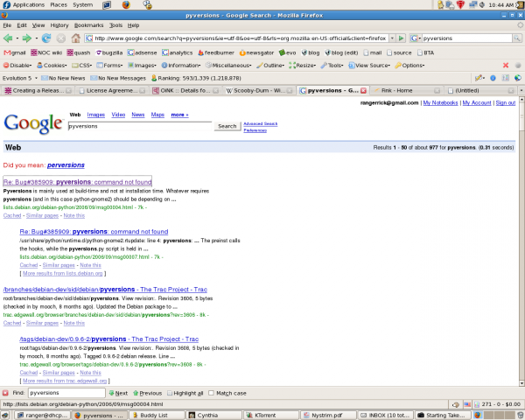Click the Google Search button
Viewport: 525px width, 420px height.
[227, 126]
